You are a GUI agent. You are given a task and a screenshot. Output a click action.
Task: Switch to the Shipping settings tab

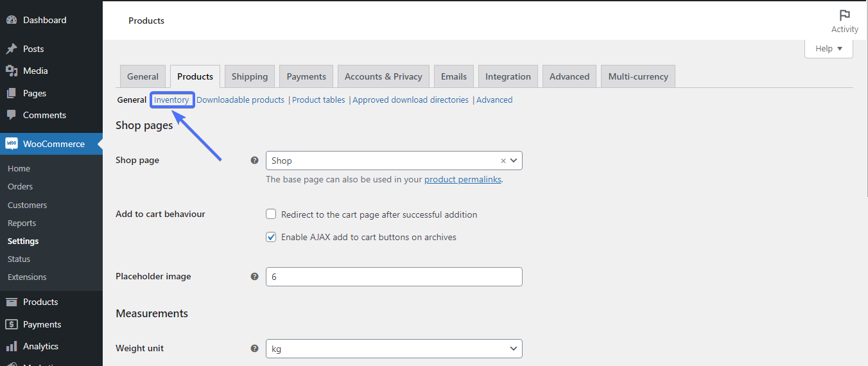pyautogui.click(x=250, y=76)
